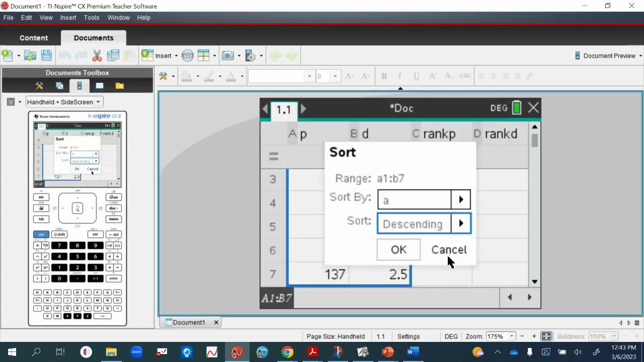Click the Copy icon in the toolbar
644x362 pixels.
[x=113, y=56]
